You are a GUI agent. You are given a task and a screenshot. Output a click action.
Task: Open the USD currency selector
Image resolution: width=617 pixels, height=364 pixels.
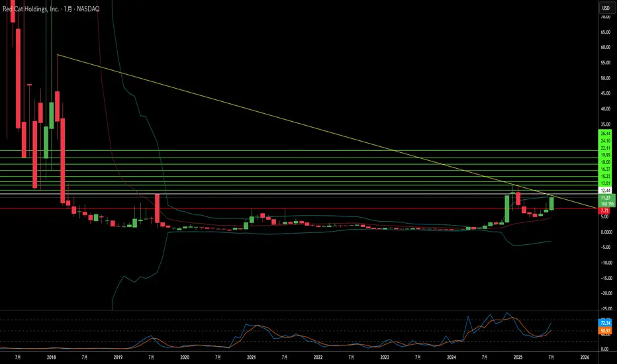tap(606, 8)
